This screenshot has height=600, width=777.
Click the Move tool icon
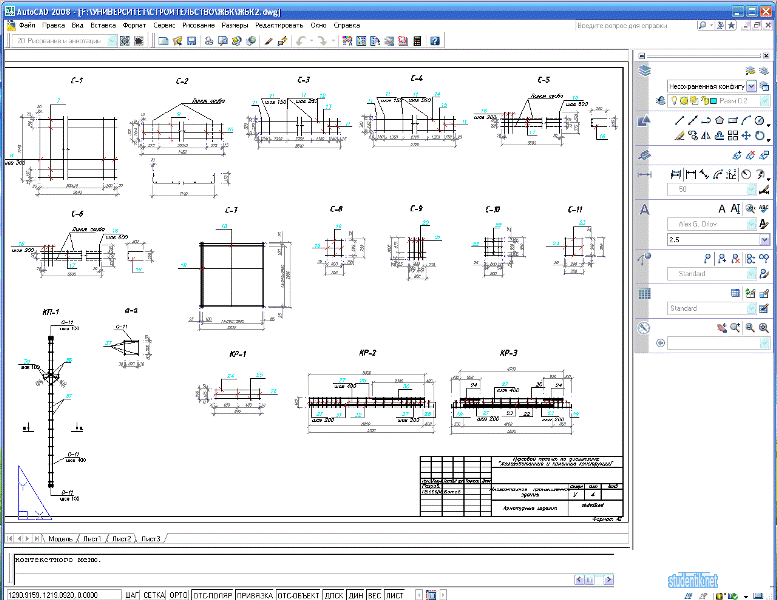coord(746,135)
